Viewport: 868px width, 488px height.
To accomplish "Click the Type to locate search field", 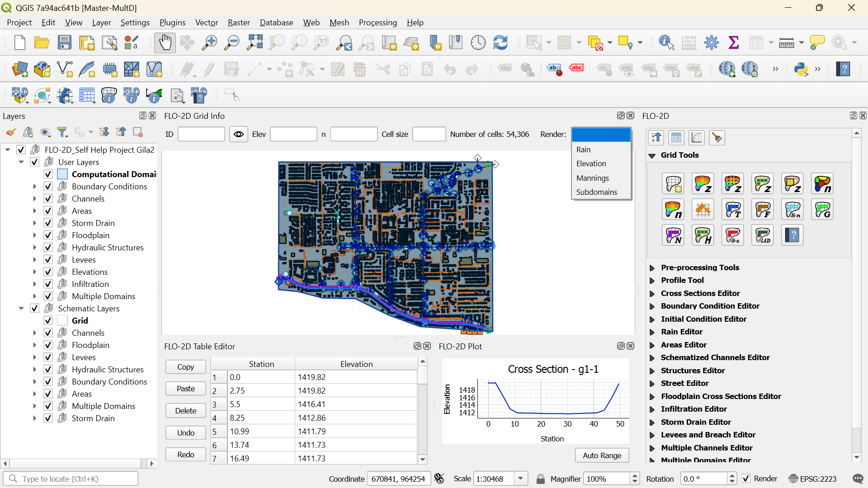I will click(72, 479).
